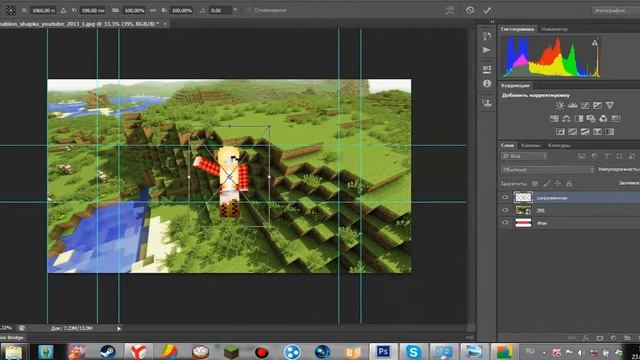Screen dimensions: 640x360
Task: Switch to the Контуры tab
Action: click(559, 145)
